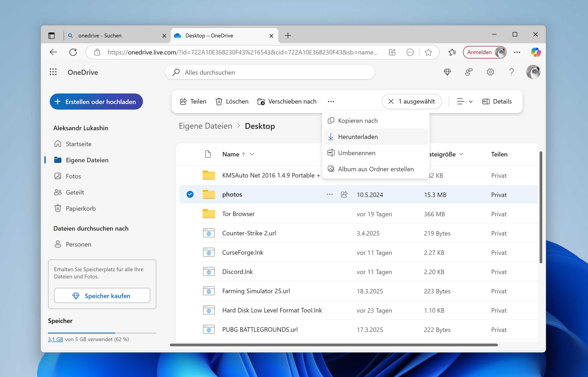Open the view layout options dropdown
This screenshot has width=588, height=377.
coord(465,101)
